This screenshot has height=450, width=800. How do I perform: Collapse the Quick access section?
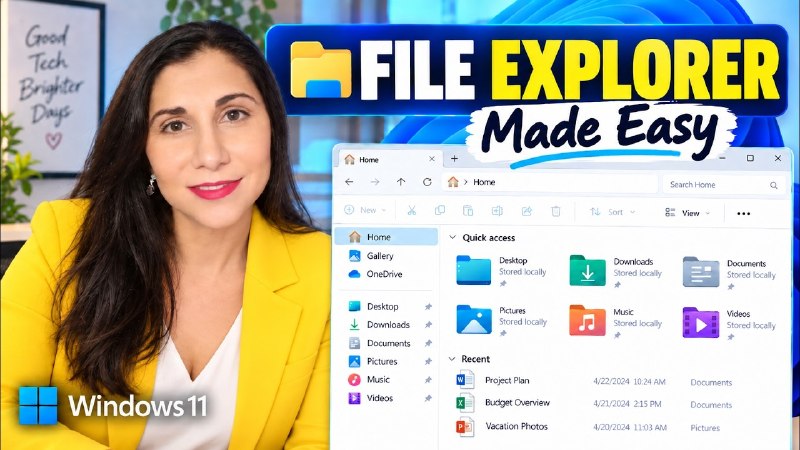pyautogui.click(x=453, y=237)
